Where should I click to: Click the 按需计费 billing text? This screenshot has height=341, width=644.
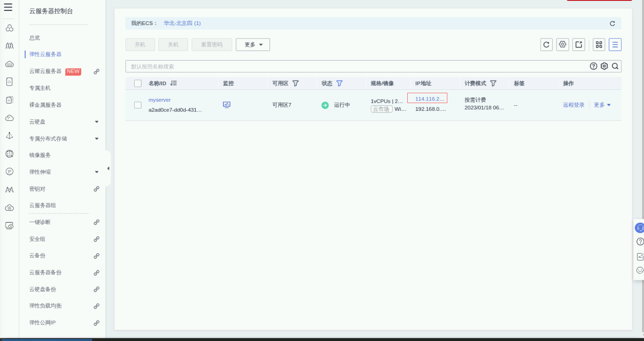click(x=475, y=100)
